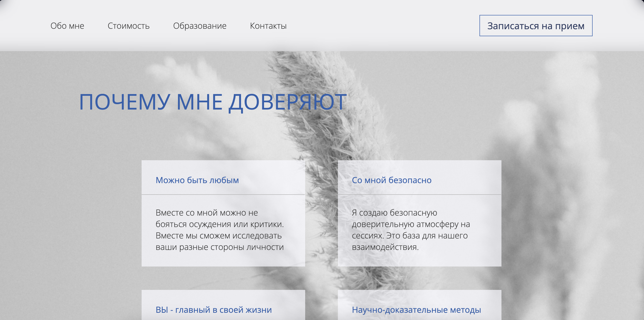Click ВЫ - главный в своей жизни title
The width and height of the screenshot is (644, 320).
214,310
